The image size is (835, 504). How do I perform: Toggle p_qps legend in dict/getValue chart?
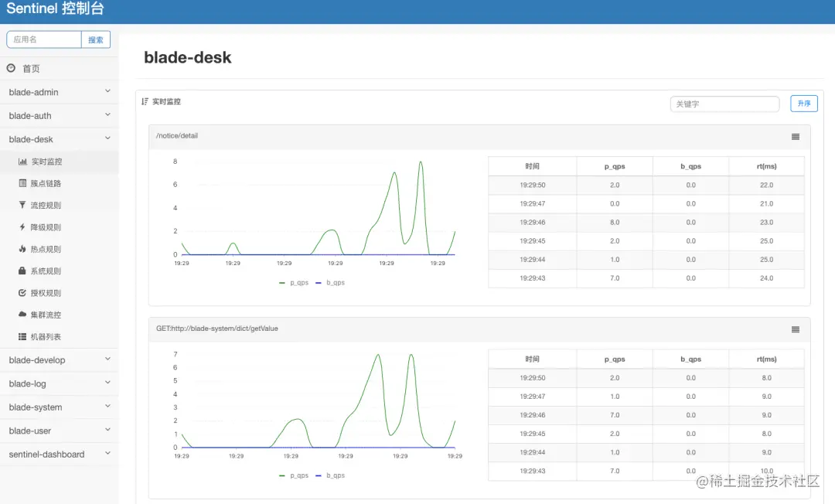[x=294, y=475]
